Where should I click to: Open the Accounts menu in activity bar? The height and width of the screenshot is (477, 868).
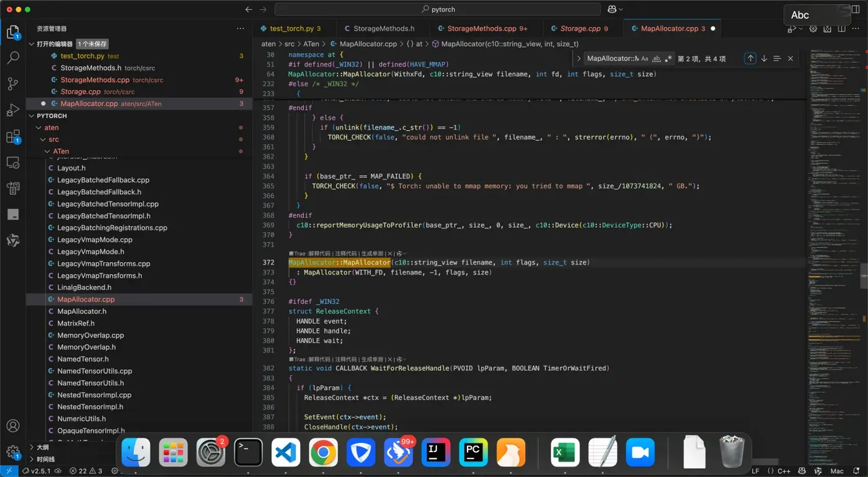(x=13, y=426)
